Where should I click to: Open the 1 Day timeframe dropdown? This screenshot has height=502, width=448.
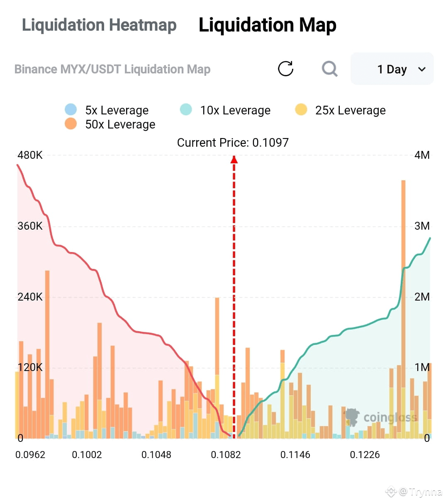392,69
